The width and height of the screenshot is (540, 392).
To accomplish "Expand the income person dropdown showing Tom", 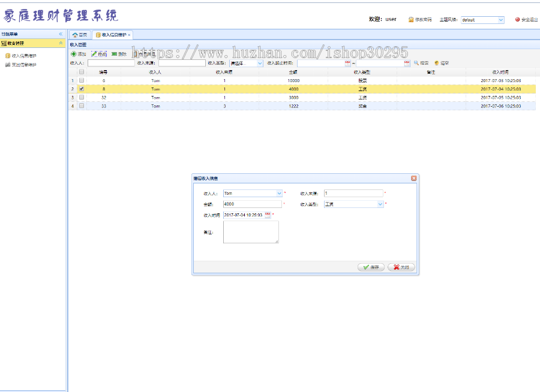I will (279, 194).
